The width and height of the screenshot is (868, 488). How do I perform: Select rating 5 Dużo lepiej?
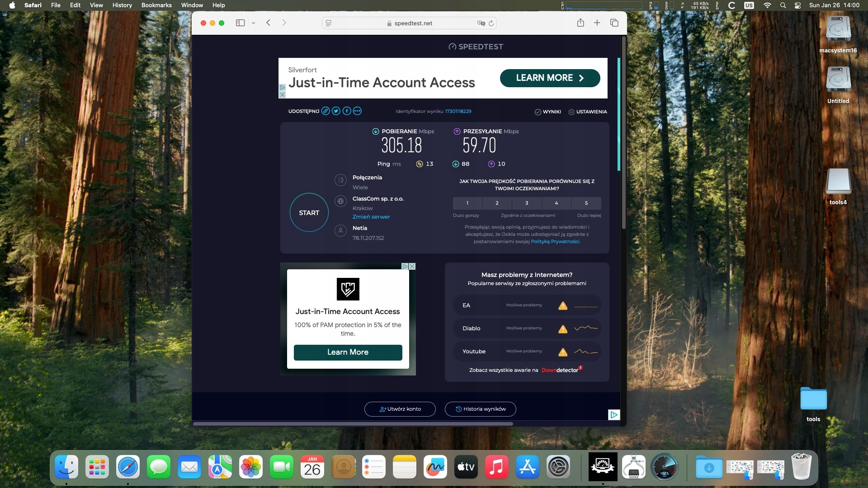coord(586,203)
